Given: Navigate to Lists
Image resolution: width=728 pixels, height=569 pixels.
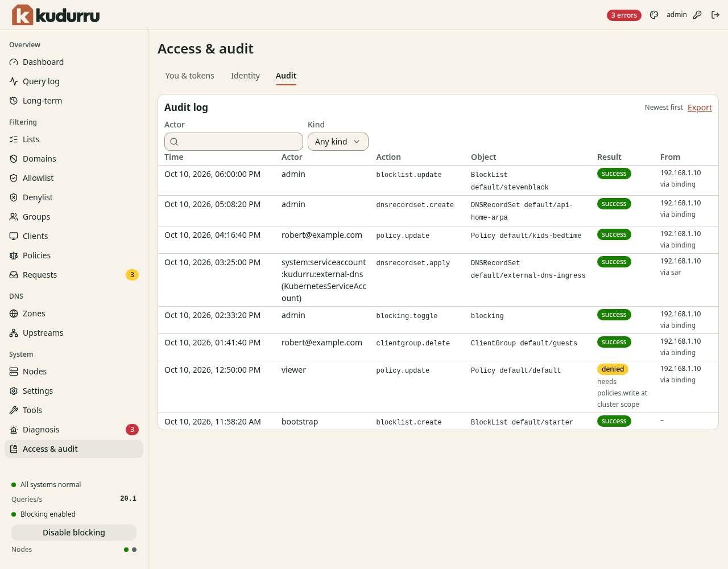Looking at the screenshot, I should click(x=74, y=139).
